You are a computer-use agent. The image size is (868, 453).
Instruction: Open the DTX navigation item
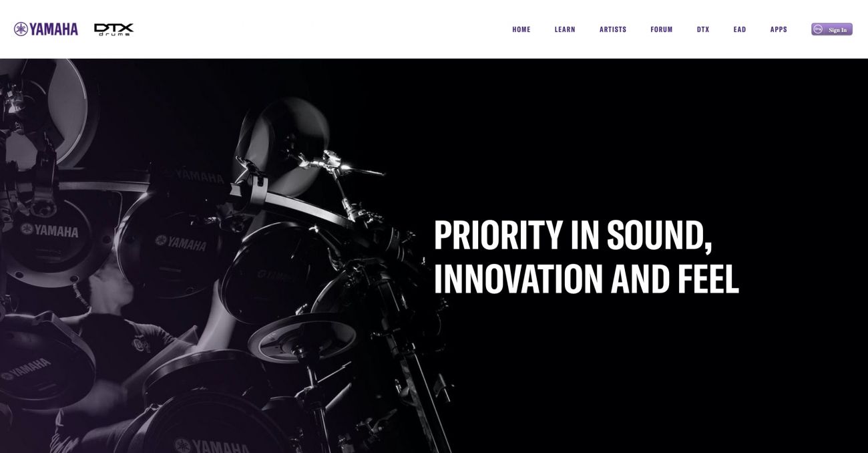point(703,29)
